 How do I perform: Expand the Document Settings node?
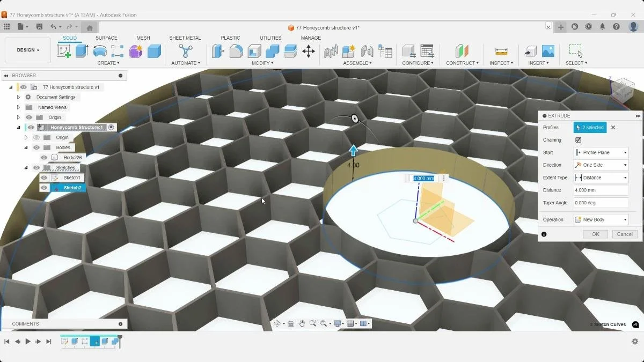pyautogui.click(x=18, y=97)
